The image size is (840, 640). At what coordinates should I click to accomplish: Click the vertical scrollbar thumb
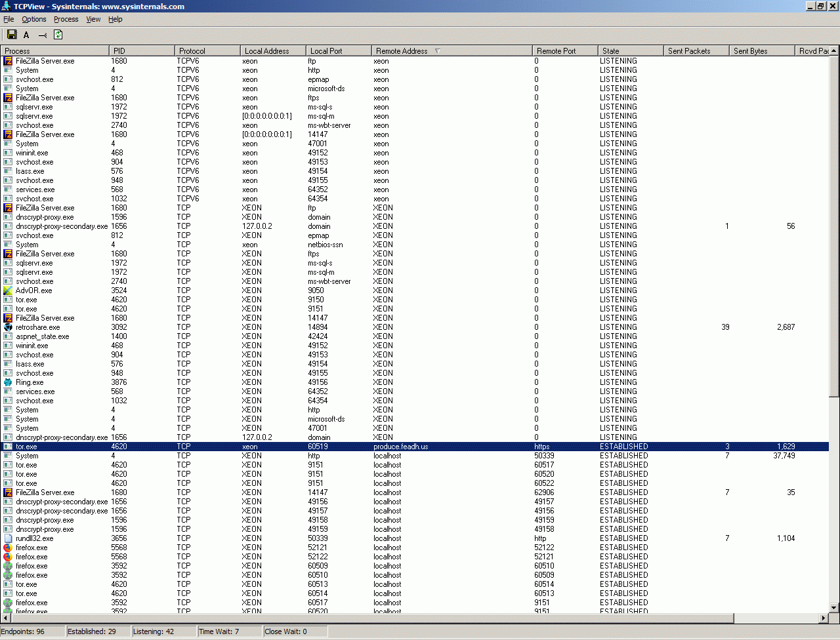[834, 226]
